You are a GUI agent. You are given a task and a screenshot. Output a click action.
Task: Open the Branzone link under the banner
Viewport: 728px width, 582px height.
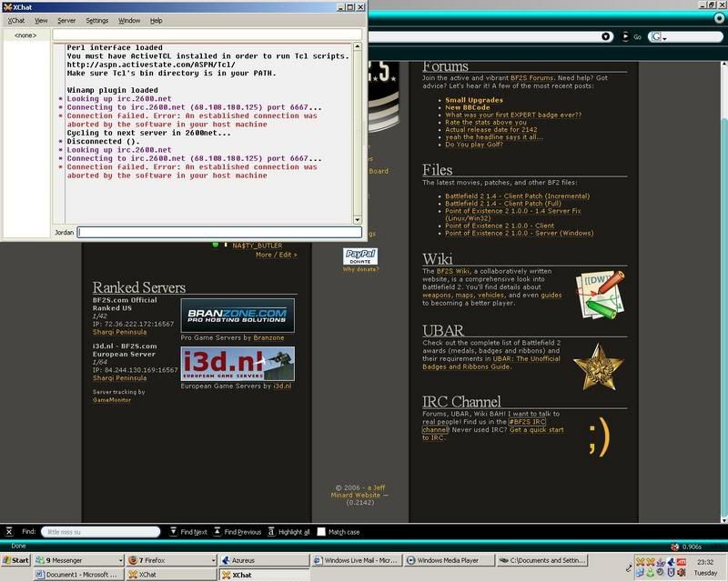[x=268, y=338]
